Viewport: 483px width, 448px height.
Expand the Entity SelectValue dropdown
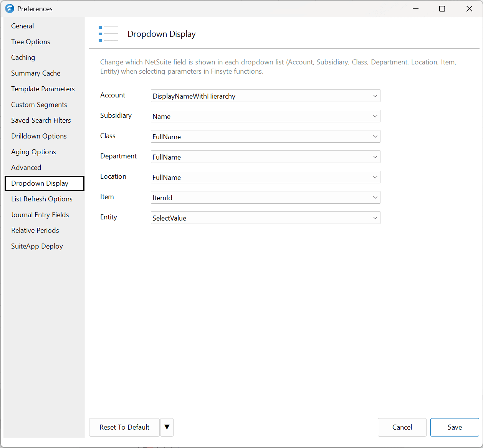(x=265, y=218)
